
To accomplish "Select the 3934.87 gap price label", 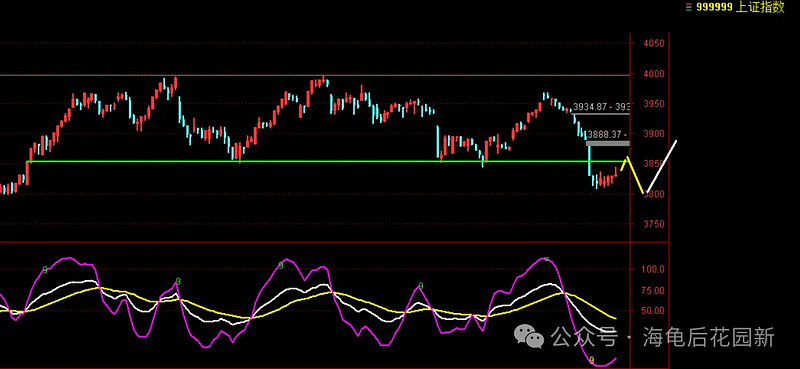I will [601, 107].
